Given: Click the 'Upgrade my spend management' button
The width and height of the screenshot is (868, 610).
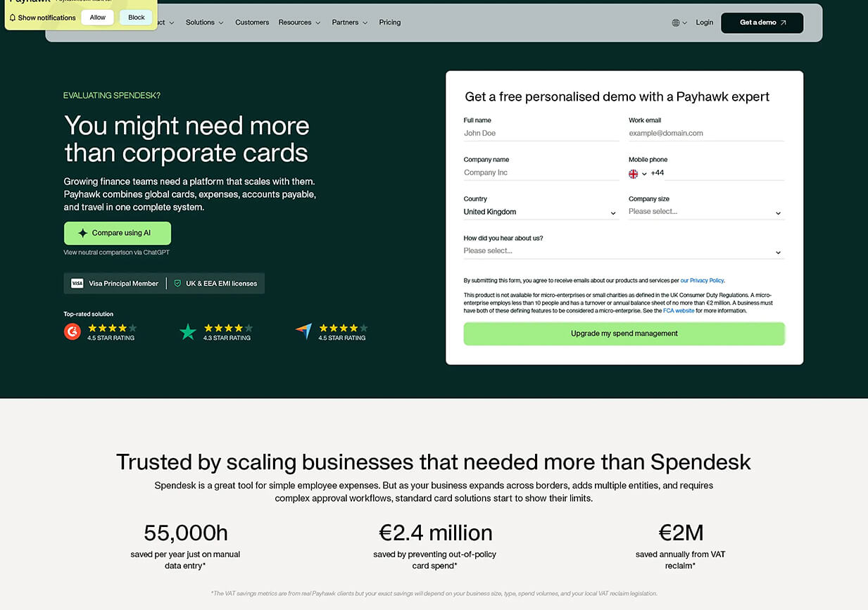Looking at the screenshot, I should click(624, 333).
